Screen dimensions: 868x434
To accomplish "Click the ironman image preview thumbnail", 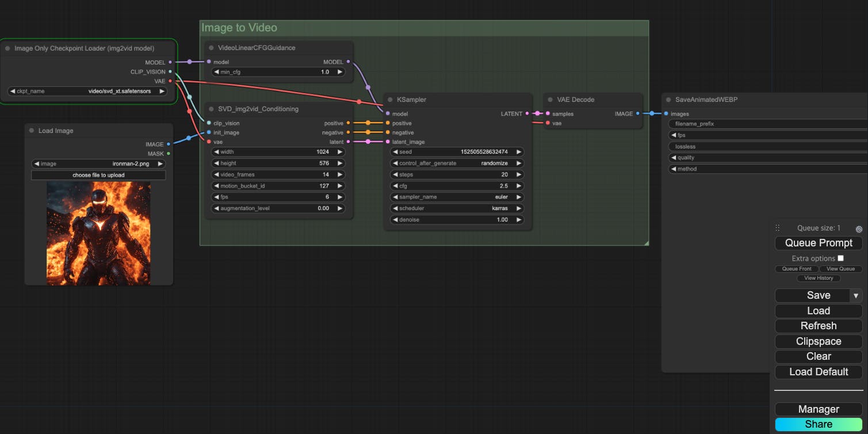I will pyautogui.click(x=98, y=233).
